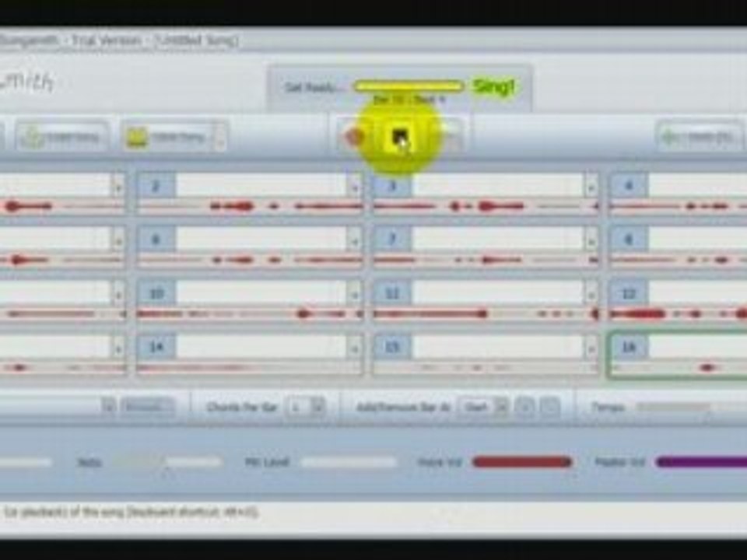Viewport: 747px width, 560px height.
Task: Select bar number 6 label
Action: pos(156,239)
